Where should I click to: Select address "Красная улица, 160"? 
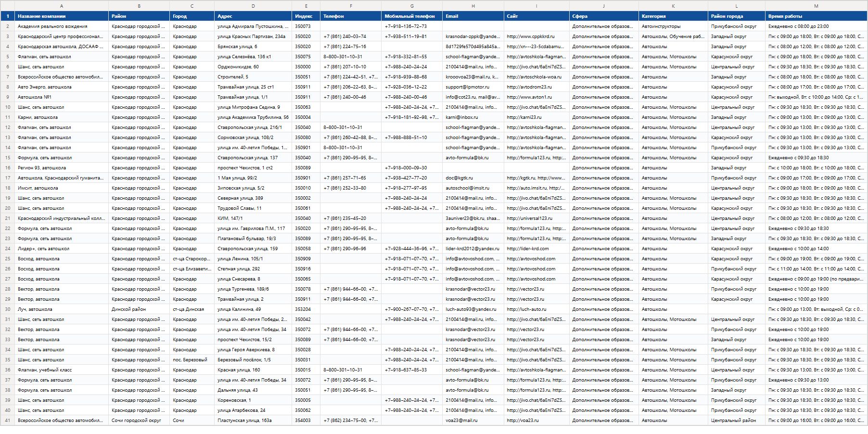pos(253,370)
